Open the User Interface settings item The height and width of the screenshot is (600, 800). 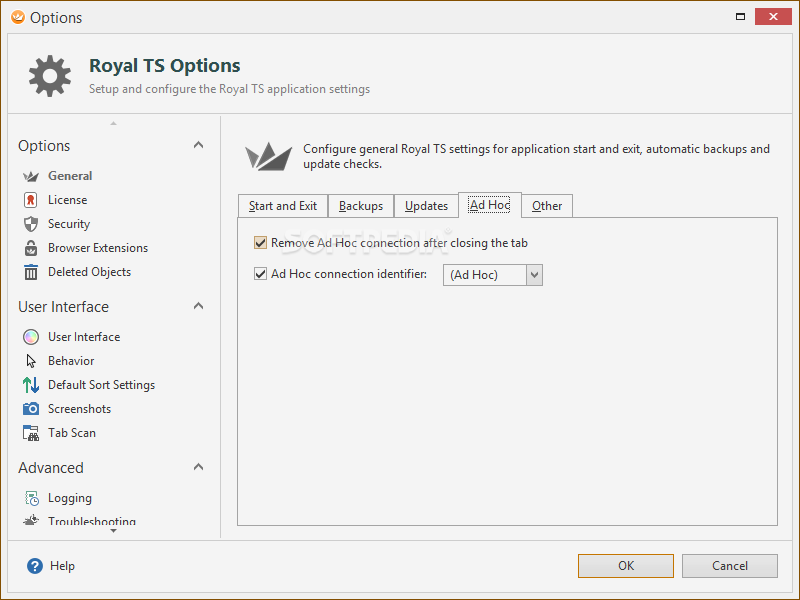tap(84, 337)
